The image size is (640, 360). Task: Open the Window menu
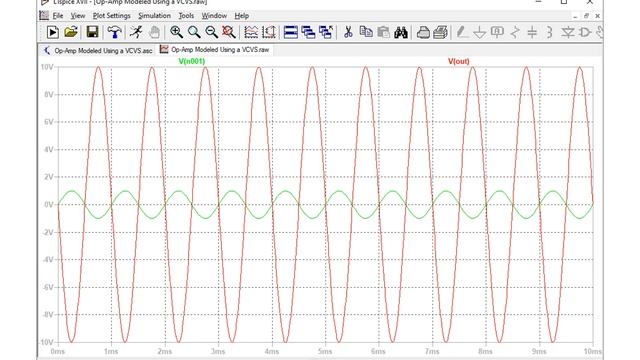point(214,16)
